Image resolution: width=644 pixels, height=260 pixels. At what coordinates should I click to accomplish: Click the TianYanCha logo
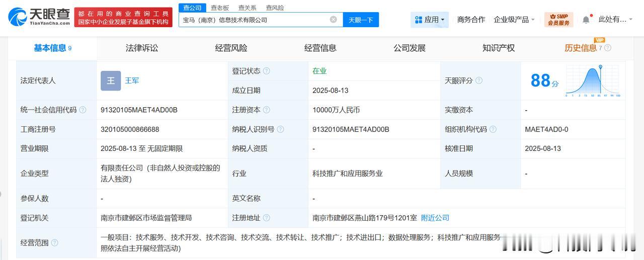pos(38,17)
